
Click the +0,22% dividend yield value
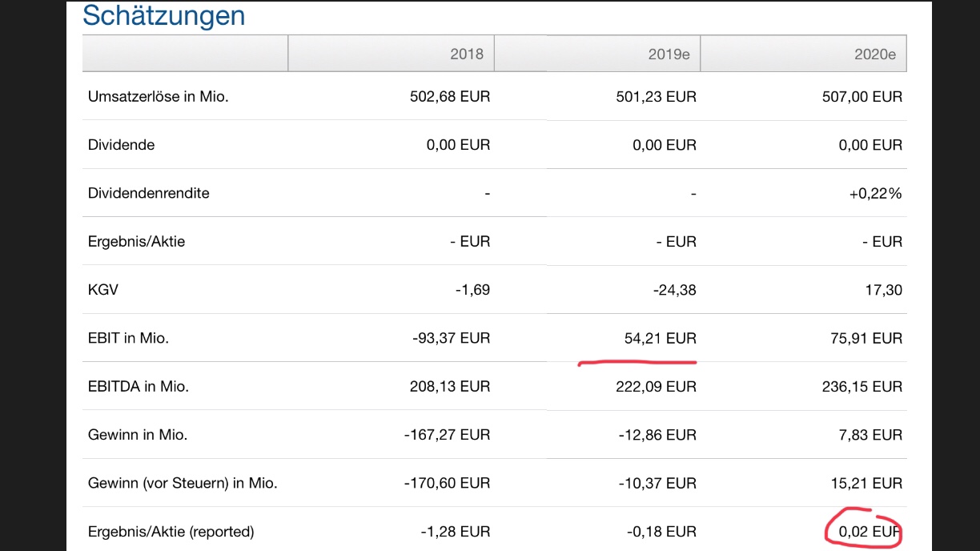tap(876, 193)
